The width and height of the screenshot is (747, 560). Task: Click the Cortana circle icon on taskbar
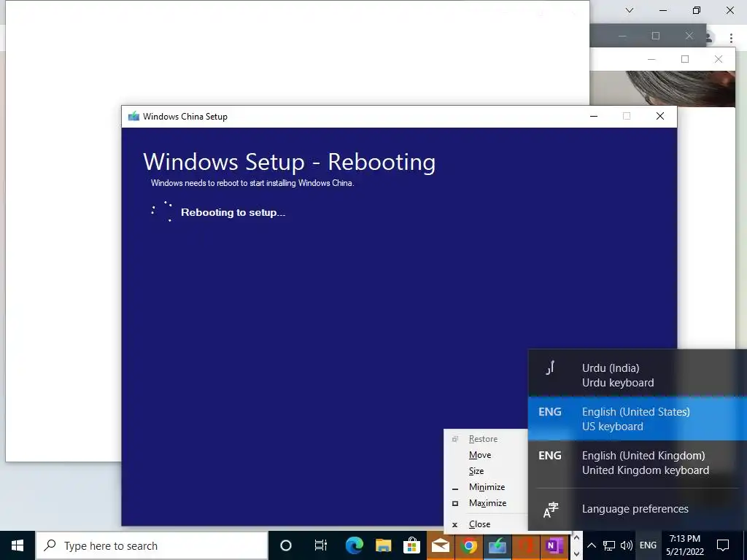point(286,545)
